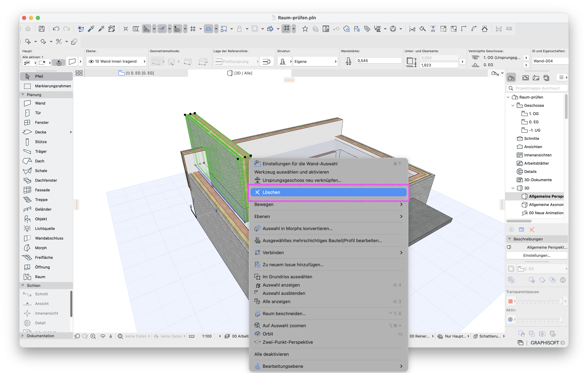The image size is (588, 373).
Task: Select the Schale tool
Action: click(46, 171)
